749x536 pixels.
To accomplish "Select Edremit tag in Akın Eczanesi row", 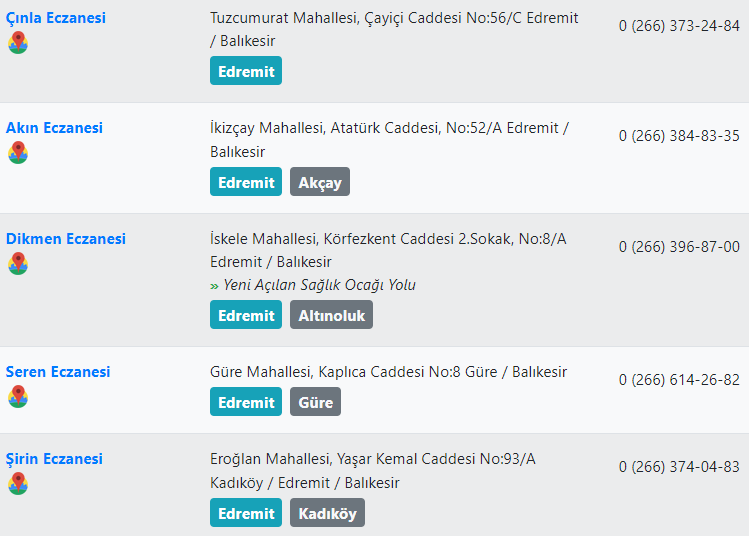I will pos(246,182).
